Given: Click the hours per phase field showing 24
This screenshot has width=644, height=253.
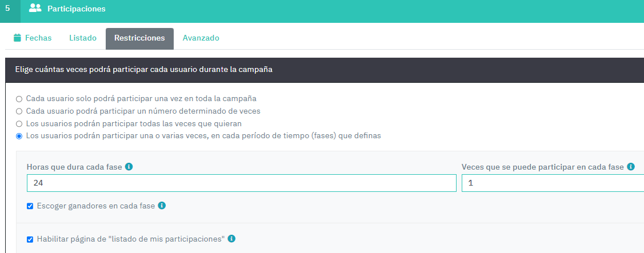Looking at the screenshot, I should 242,183.
